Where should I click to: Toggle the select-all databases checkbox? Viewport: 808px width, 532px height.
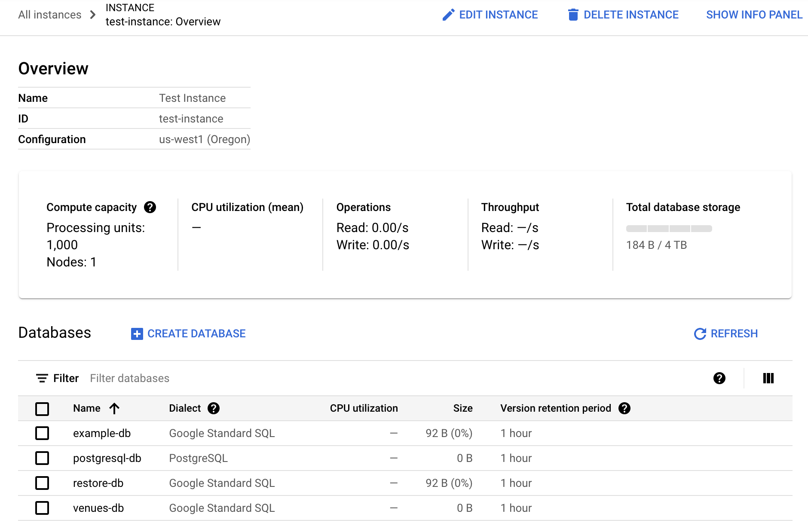(x=42, y=409)
